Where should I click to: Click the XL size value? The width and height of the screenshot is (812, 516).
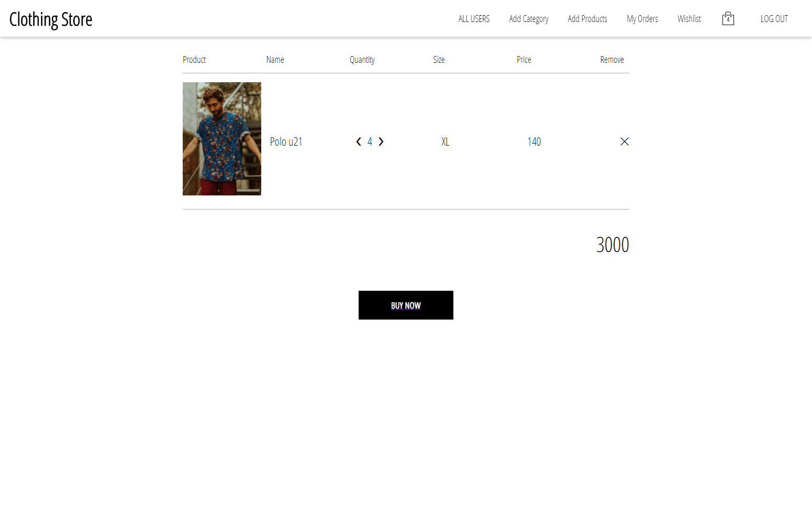click(x=445, y=141)
